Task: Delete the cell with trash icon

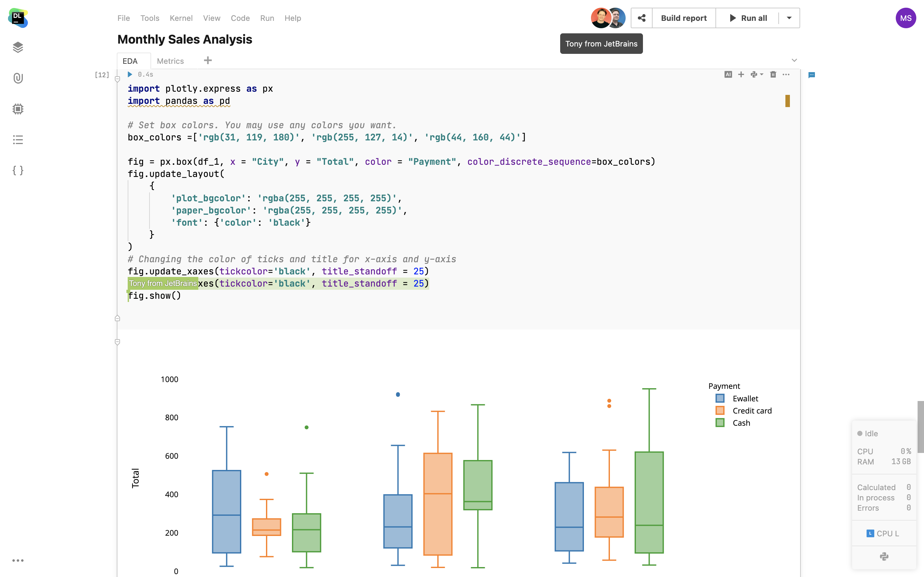Action: 773,74
